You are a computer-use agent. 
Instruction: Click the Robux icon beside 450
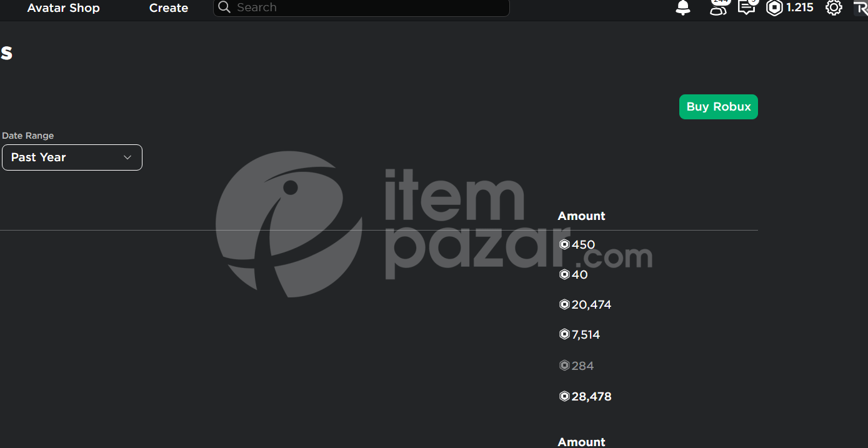[x=564, y=245]
